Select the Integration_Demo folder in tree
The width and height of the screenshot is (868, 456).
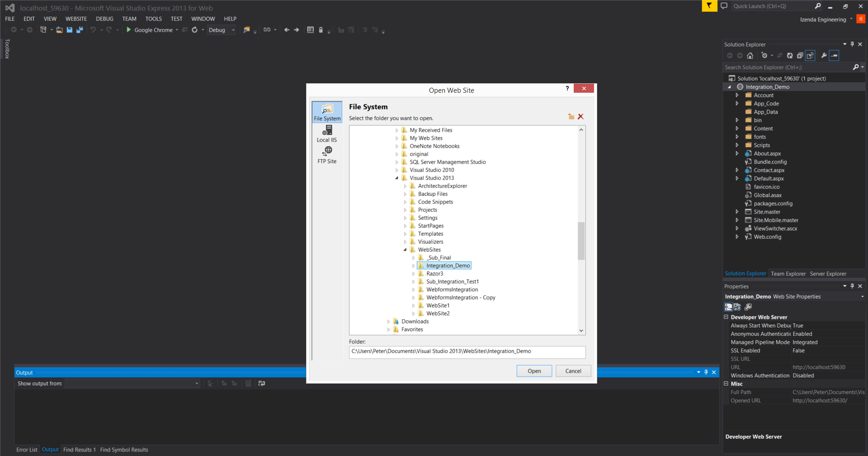pyautogui.click(x=448, y=266)
